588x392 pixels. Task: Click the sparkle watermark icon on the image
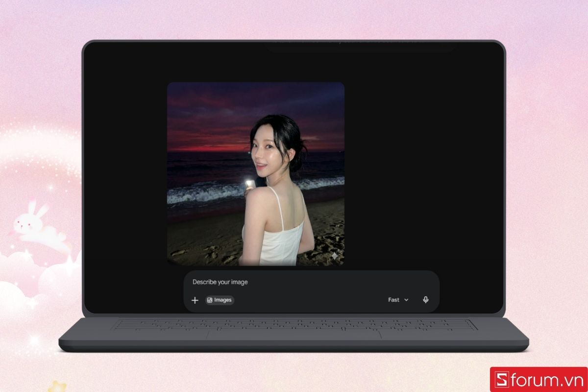click(335, 256)
